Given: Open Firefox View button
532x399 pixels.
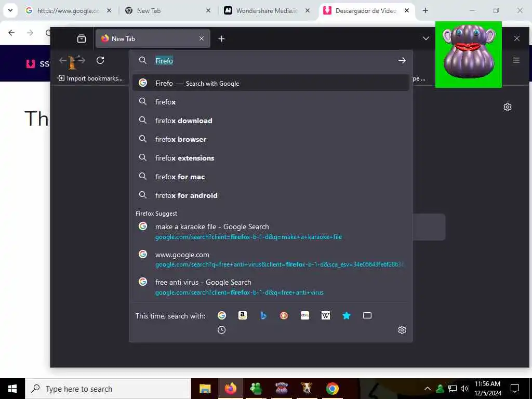Looking at the screenshot, I should click(x=82, y=38).
